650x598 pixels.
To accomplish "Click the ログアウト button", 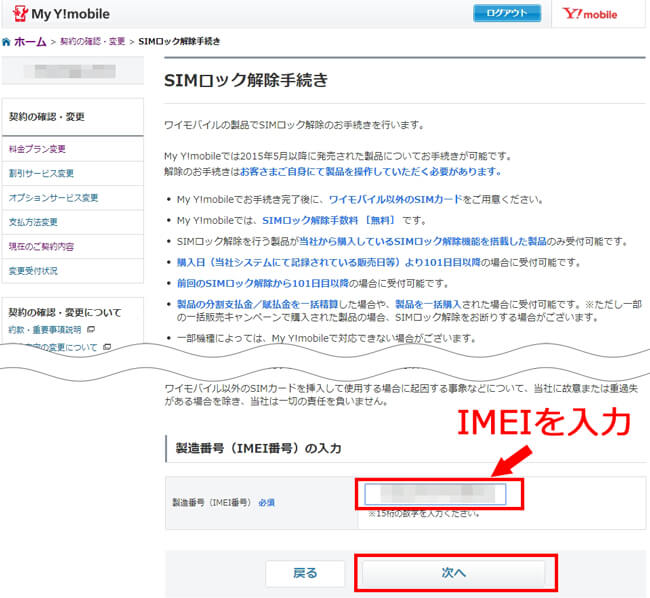I will (507, 13).
